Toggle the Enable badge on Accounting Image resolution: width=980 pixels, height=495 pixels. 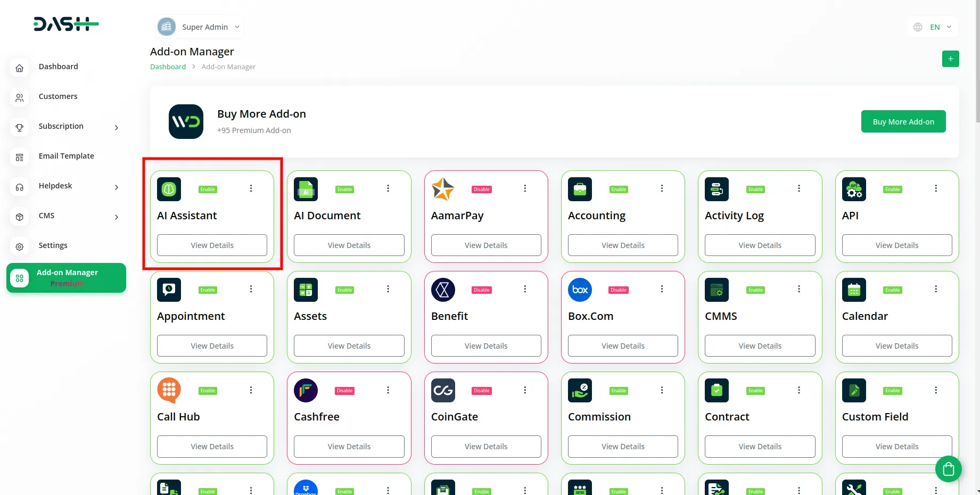pos(619,189)
